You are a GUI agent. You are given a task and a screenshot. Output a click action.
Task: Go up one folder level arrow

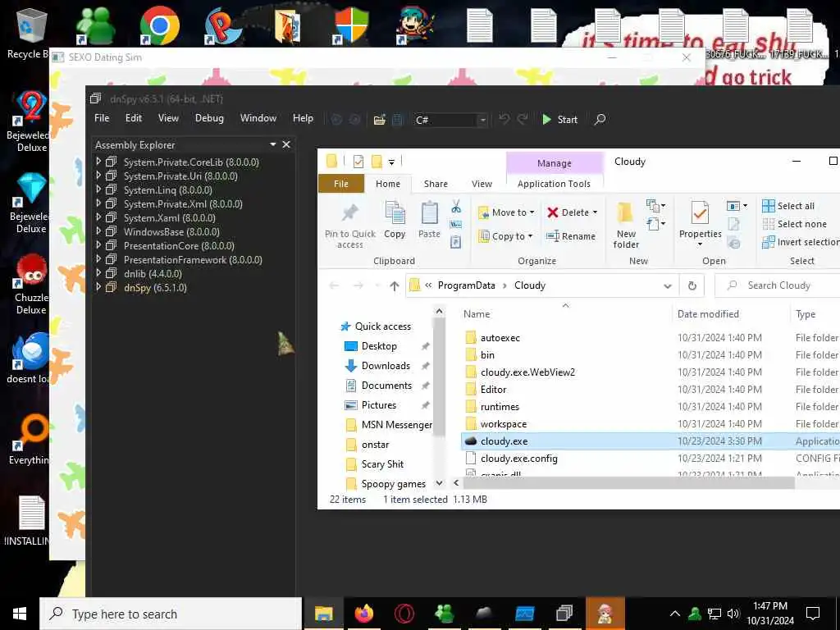click(395, 285)
